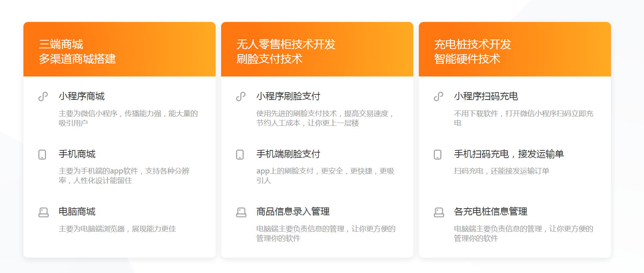Click the orange 充电桩技术开发 card header
The width and height of the screenshot is (644, 273).
[x=515, y=49]
